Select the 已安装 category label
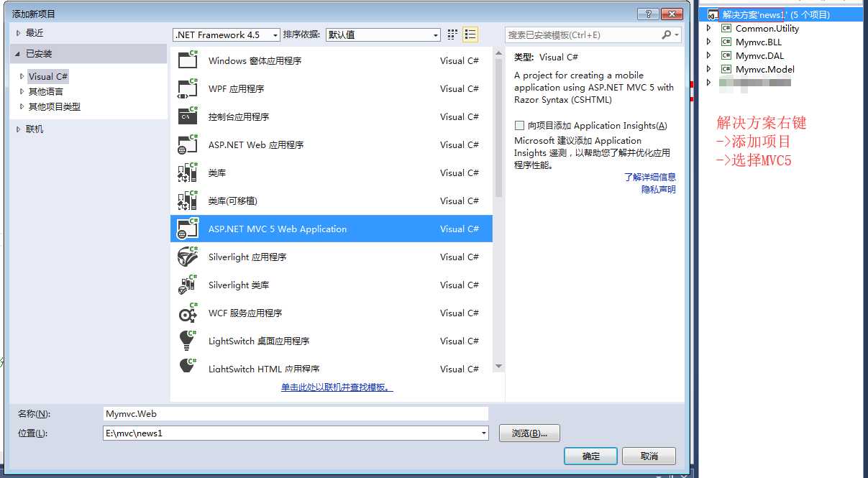 (39, 54)
